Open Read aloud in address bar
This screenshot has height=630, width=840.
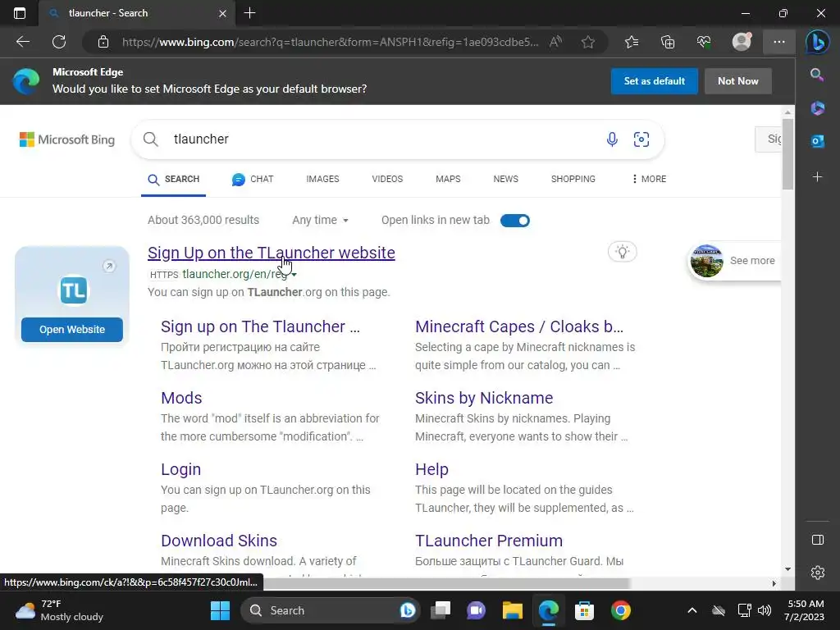(555, 42)
